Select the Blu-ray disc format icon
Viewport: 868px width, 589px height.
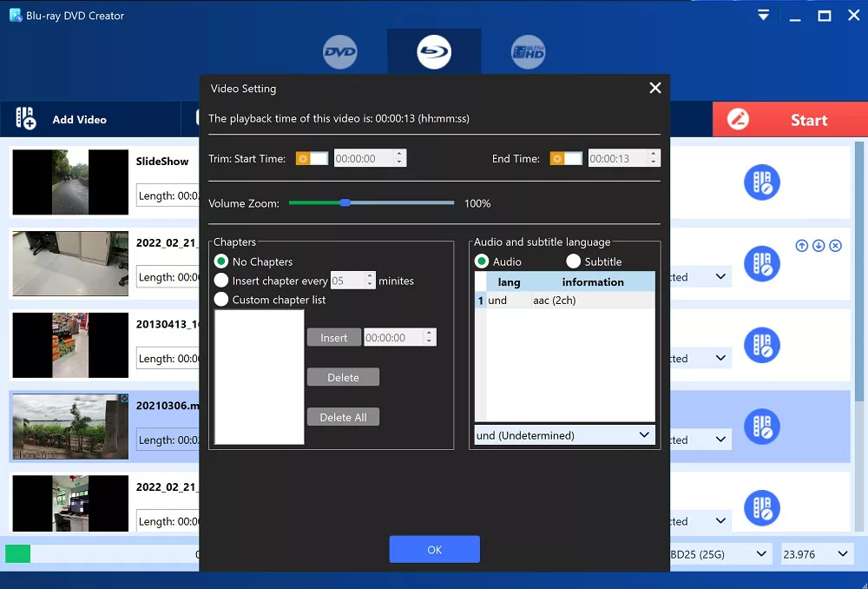click(x=433, y=53)
